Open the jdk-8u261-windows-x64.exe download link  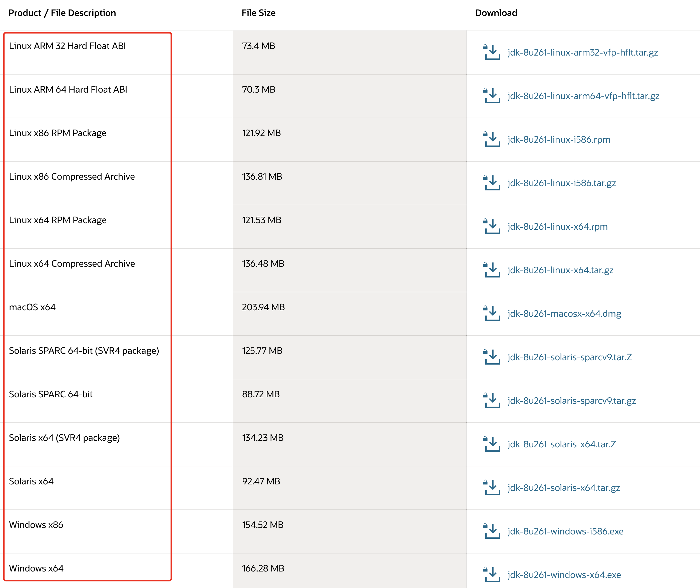point(564,574)
